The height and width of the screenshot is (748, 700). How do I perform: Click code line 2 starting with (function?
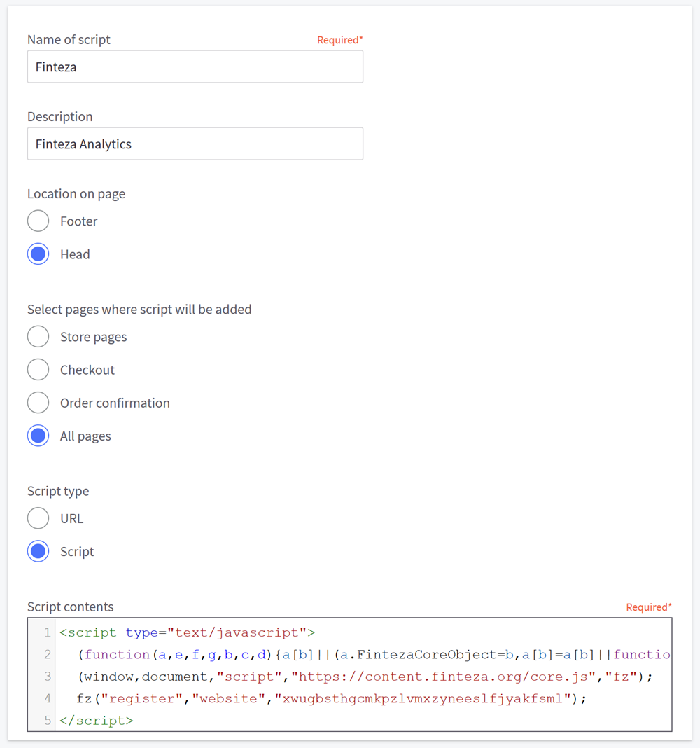click(374, 654)
